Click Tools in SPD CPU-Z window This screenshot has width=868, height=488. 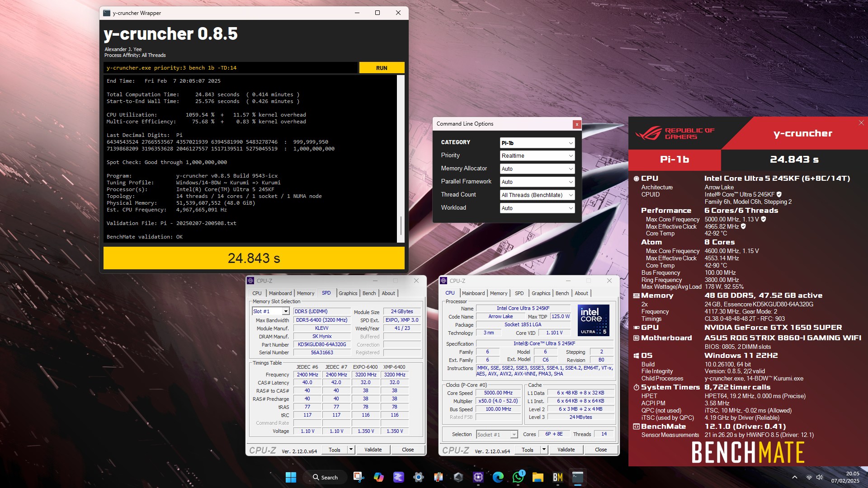pyautogui.click(x=335, y=450)
